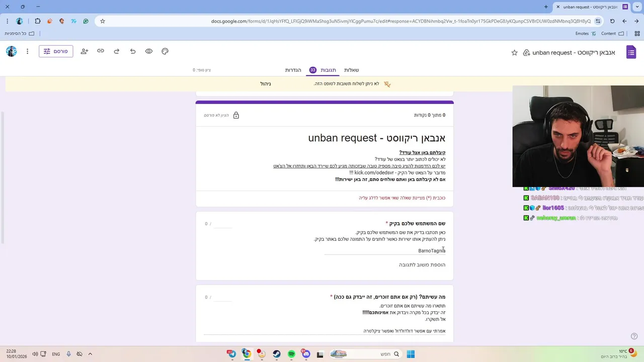Open Chrome extensions puzzle icon
644x362 pixels.
click(38, 21)
